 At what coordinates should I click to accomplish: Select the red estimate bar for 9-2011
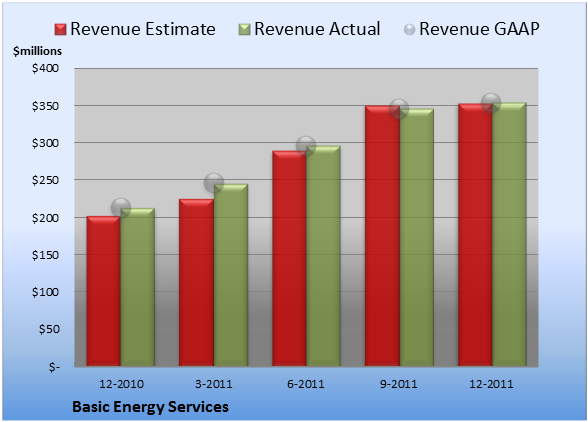[x=382, y=236]
